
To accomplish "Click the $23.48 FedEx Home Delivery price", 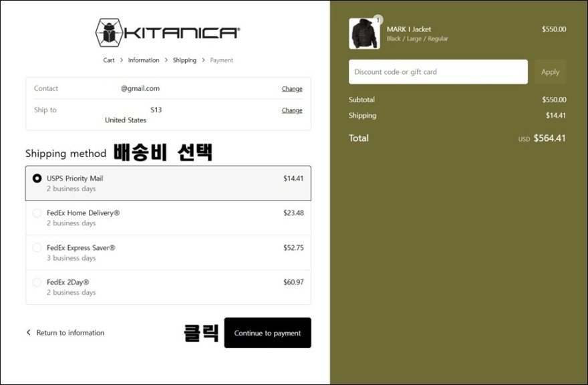I will (293, 213).
